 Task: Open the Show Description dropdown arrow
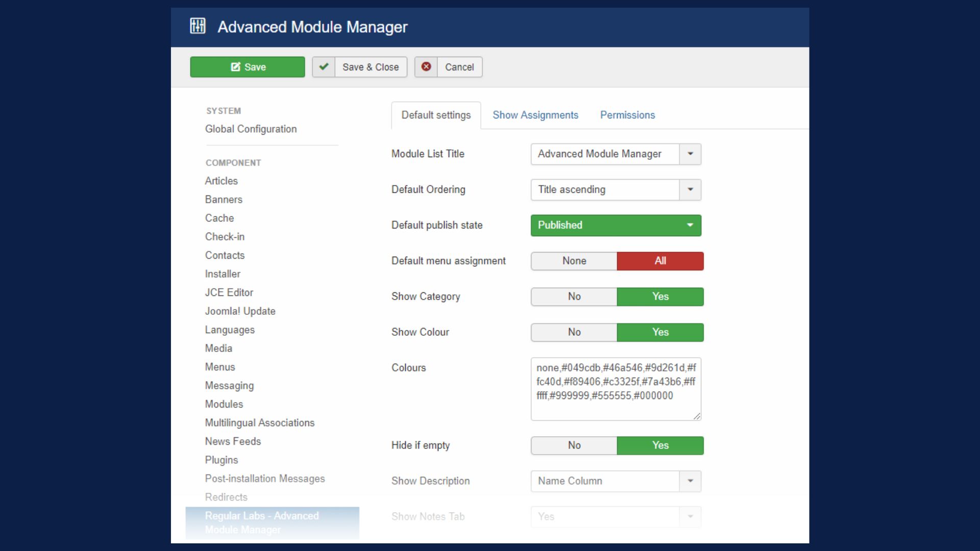[690, 481]
